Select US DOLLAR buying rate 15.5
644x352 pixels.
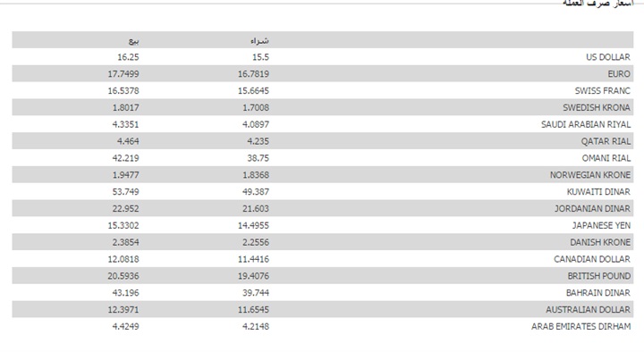pyautogui.click(x=261, y=57)
